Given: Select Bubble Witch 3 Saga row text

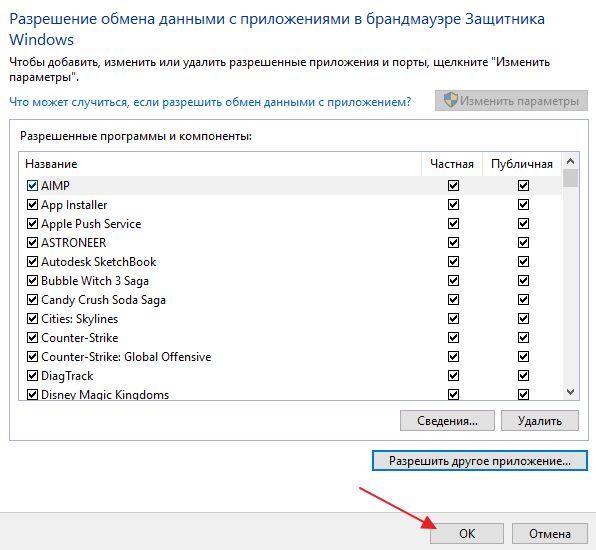Looking at the screenshot, I should (x=95, y=281).
